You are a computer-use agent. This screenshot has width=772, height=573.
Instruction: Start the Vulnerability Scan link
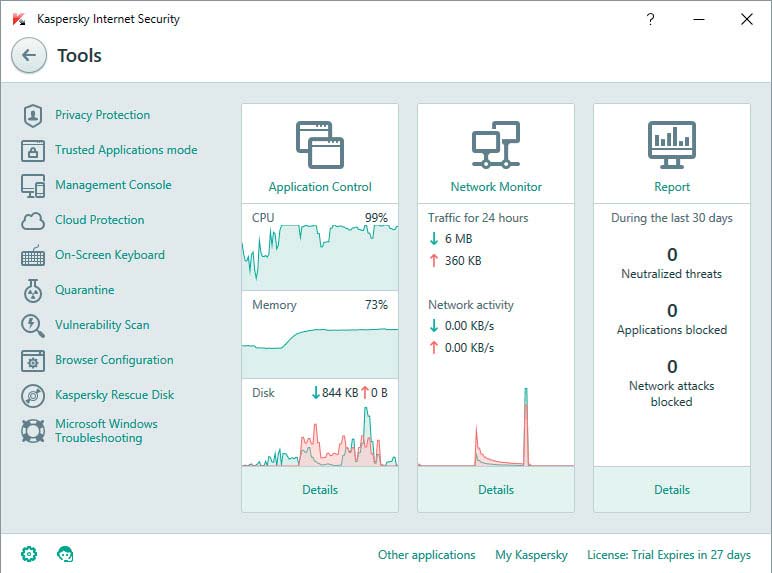point(102,325)
